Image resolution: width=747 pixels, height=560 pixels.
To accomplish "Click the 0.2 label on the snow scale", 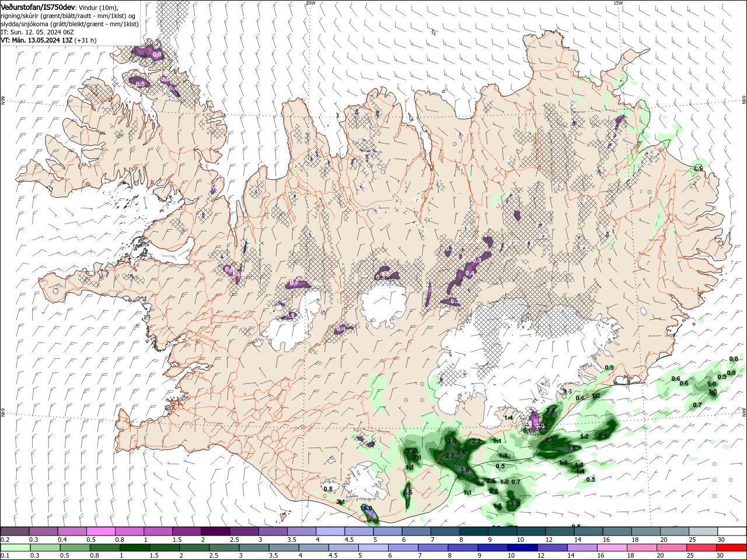I will click(x=5, y=540).
